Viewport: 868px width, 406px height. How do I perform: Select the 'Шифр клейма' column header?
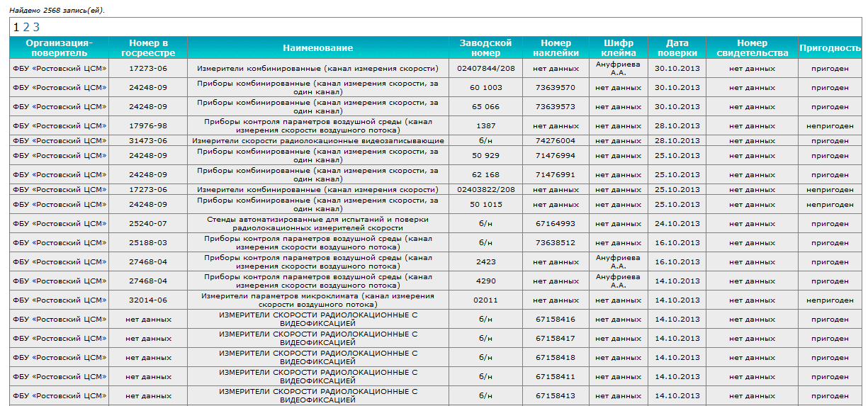pyautogui.click(x=618, y=47)
